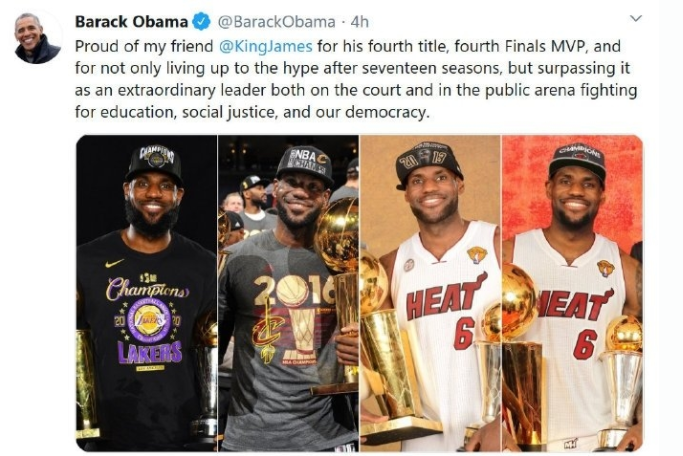Image resolution: width=683 pixels, height=456 pixels.
Task: Open the tweet options chevron menu
Action: coord(635,19)
